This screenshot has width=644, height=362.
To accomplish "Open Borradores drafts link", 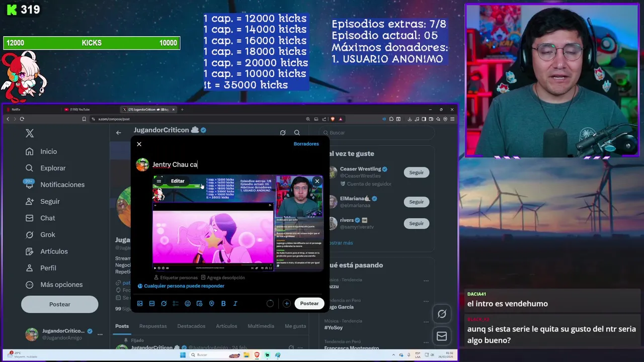I will (x=306, y=144).
